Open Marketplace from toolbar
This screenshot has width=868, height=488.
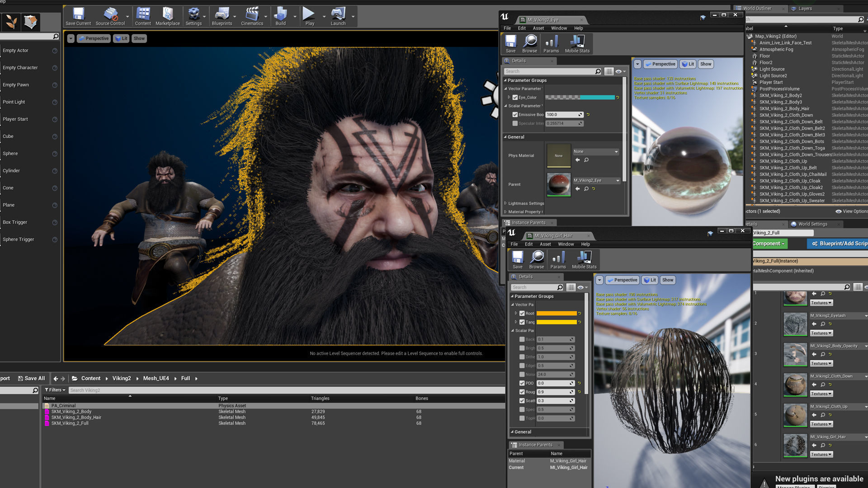click(168, 17)
